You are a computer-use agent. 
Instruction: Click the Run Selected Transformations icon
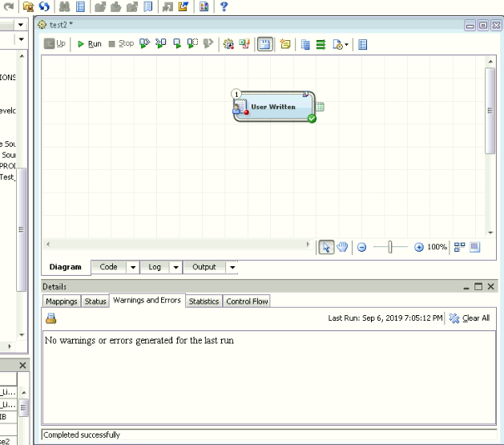coord(145,43)
